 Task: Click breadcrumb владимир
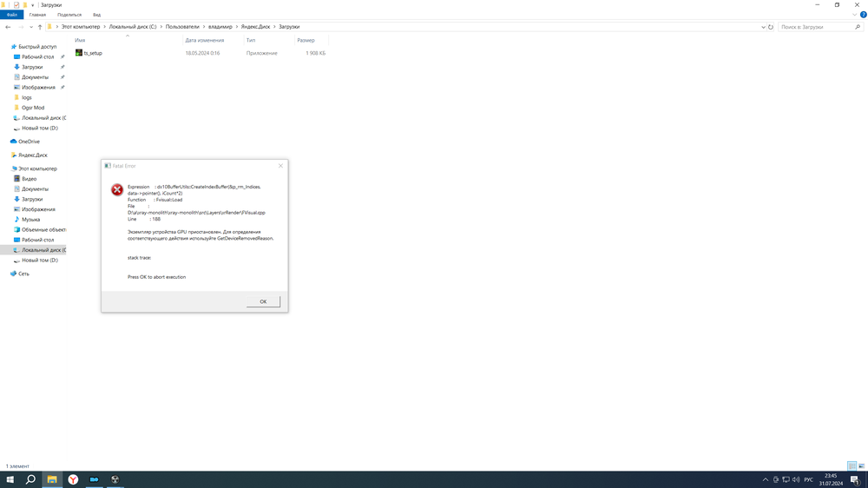coord(220,27)
